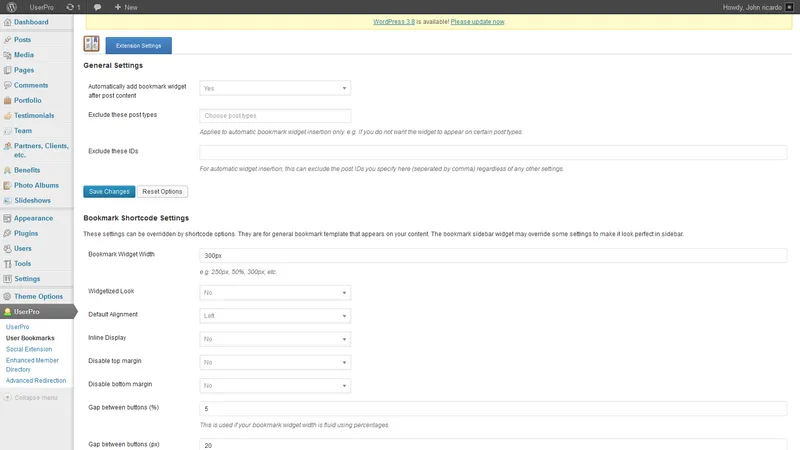Click the Reset Options button
Image resolution: width=800 pixels, height=450 pixels.
pos(162,191)
